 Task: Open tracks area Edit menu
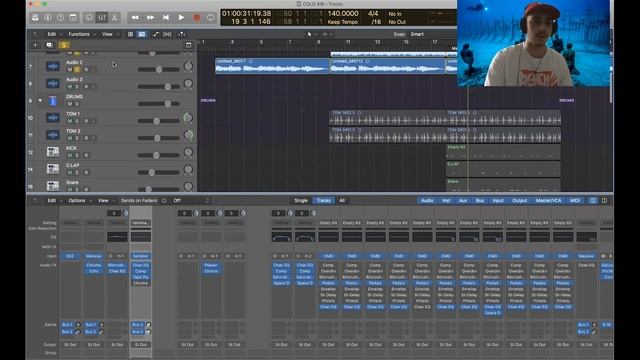(51, 34)
